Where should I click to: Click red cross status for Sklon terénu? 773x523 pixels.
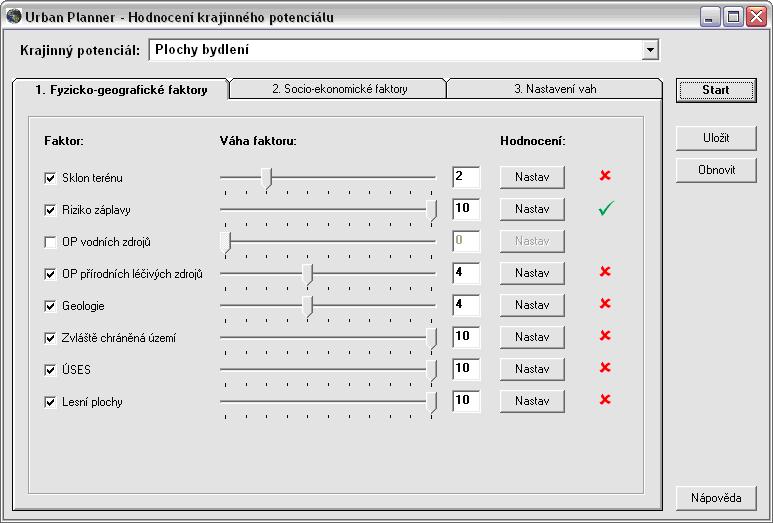[x=605, y=175]
